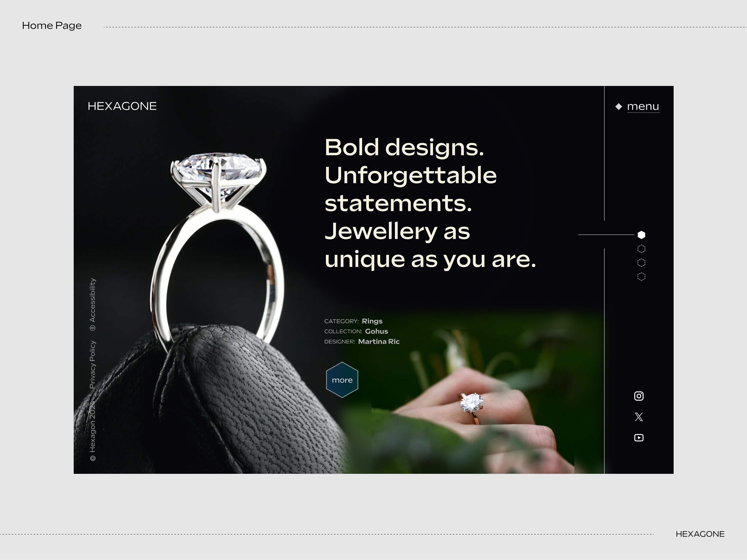The image size is (747, 560).
Task: Open the Accessibility link
Action: point(93,300)
